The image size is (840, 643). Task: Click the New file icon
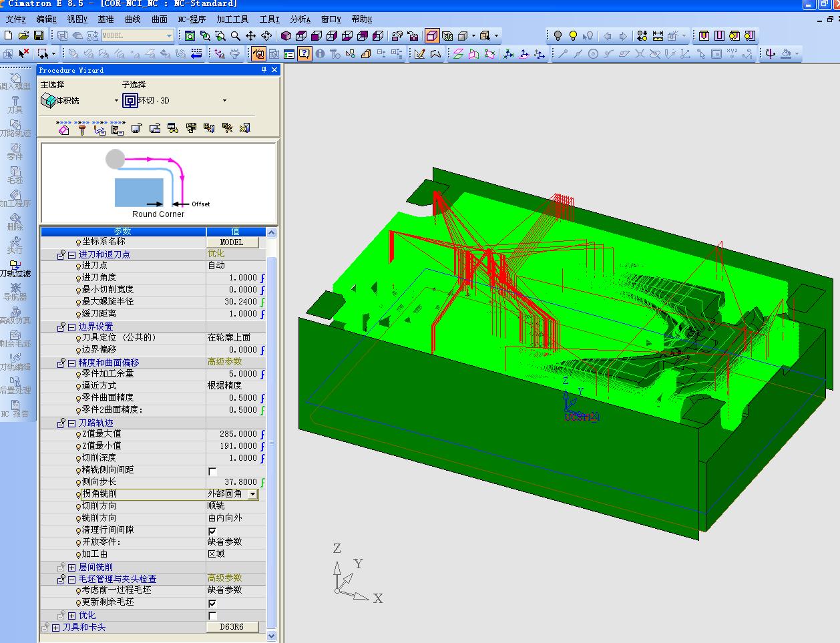coord(9,35)
